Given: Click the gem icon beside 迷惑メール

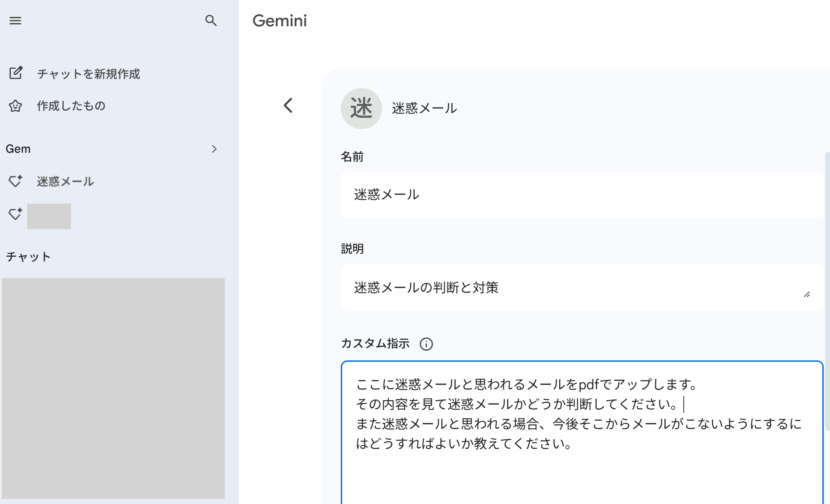Looking at the screenshot, I should click(15, 181).
